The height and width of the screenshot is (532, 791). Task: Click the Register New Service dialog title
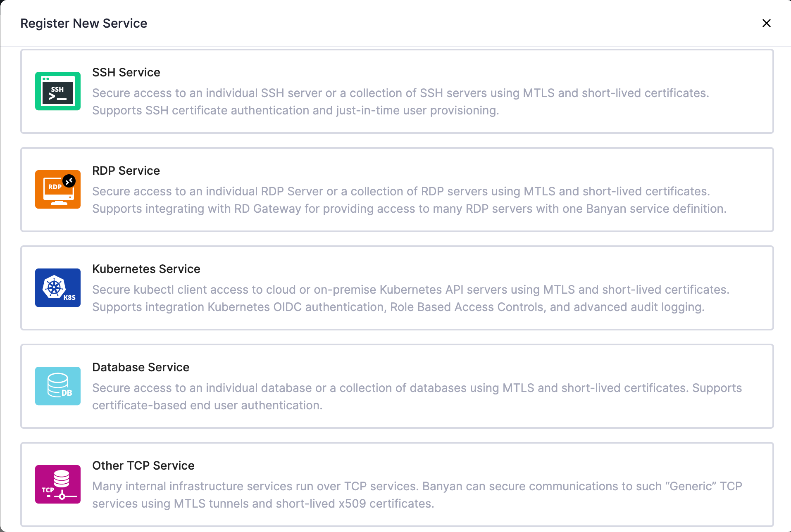pos(83,24)
